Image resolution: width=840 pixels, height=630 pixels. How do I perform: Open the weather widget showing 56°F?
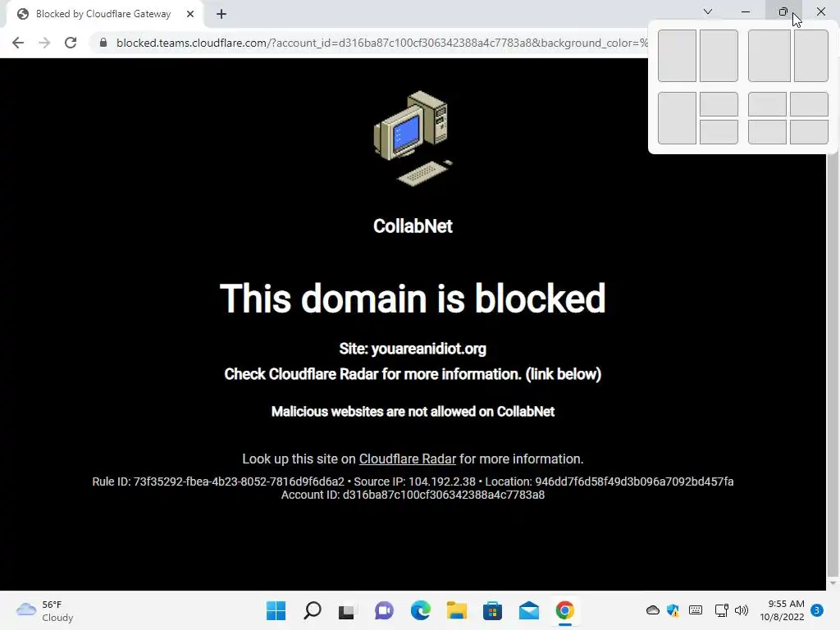point(45,610)
